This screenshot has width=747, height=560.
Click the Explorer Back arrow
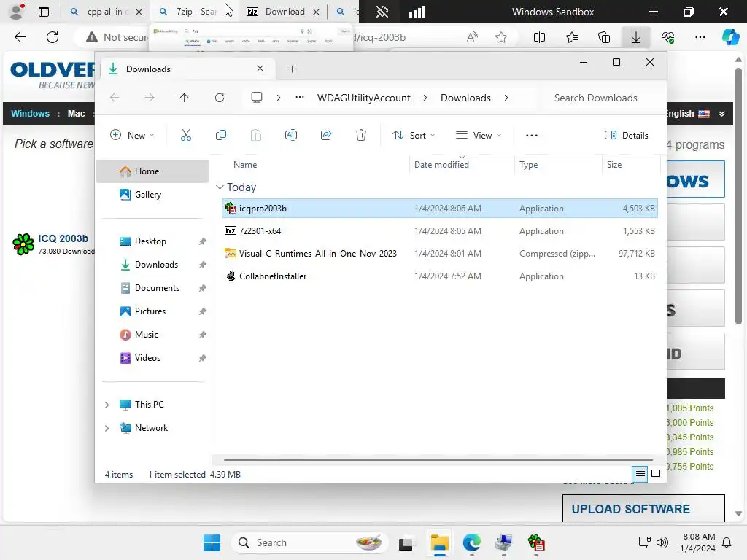[115, 98]
